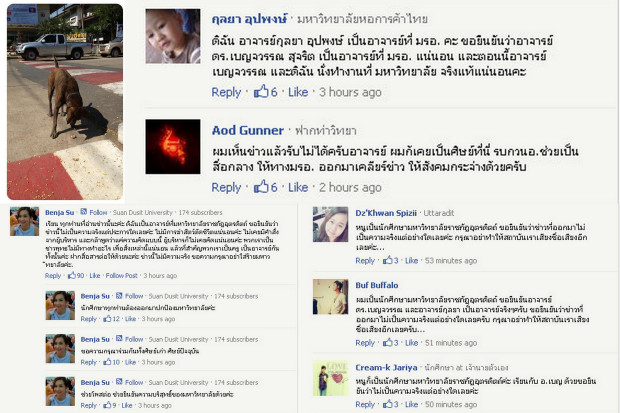
Task: Click the thumbs-up icon showing 90 likes
Action: [72, 275]
